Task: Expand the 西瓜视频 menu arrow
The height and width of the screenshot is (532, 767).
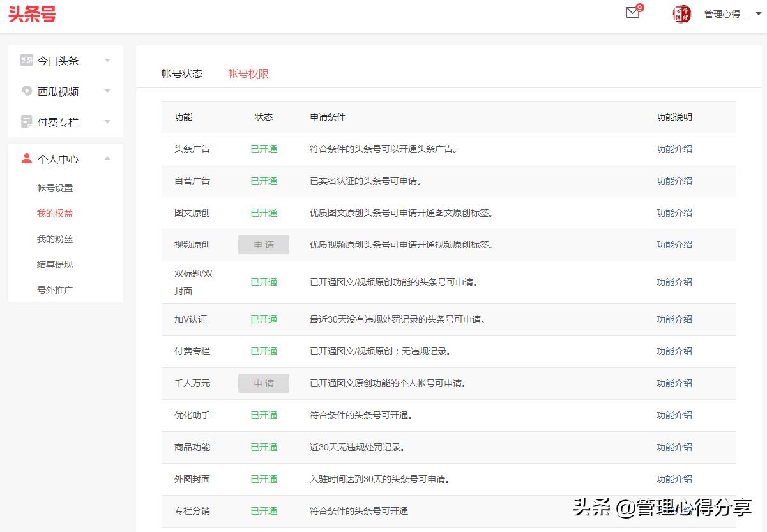Action: pyautogui.click(x=107, y=91)
